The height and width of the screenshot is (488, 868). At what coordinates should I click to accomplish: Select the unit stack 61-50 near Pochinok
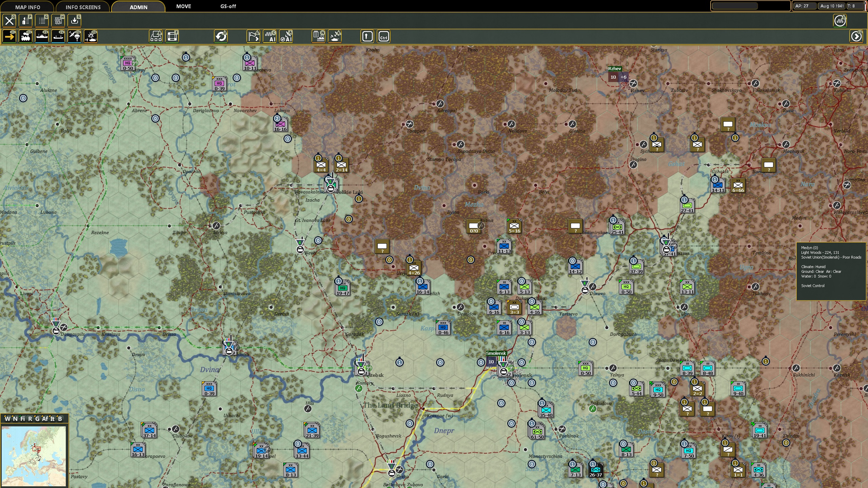pos(537,432)
